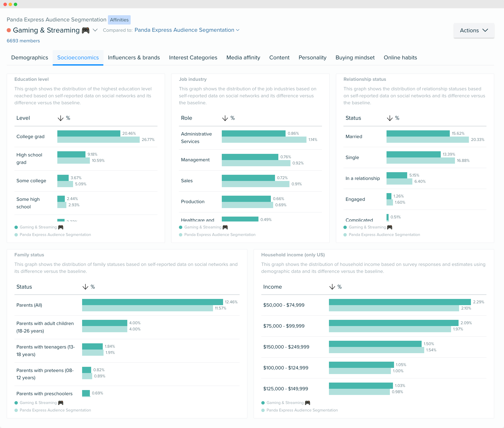The width and height of the screenshot is (504, 428).
Task: Open Panda Express Audience Segmentation breadcrumb
Action: click(57, 20)
